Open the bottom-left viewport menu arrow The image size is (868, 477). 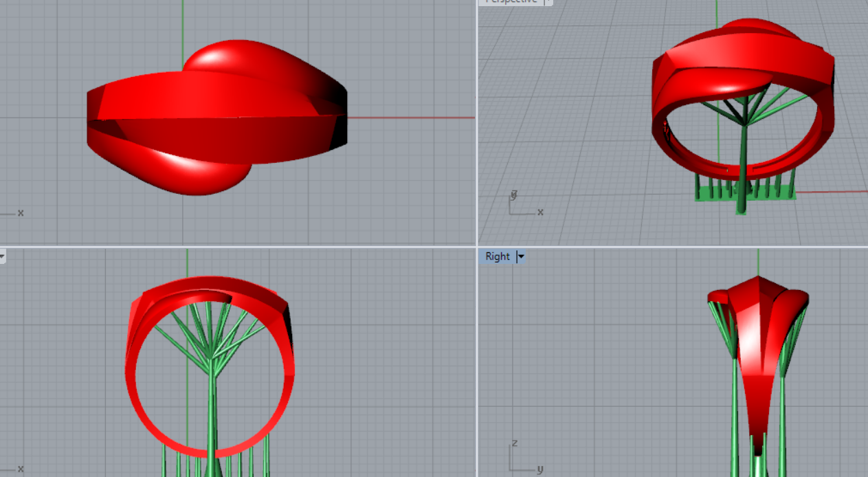2,256
